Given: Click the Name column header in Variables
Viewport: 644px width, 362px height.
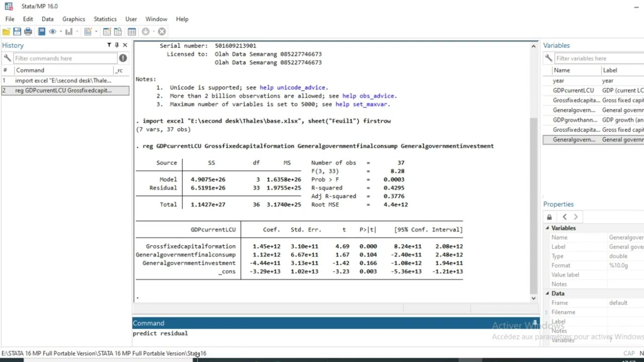Looking at the screenshot, I should coord(562,70).
